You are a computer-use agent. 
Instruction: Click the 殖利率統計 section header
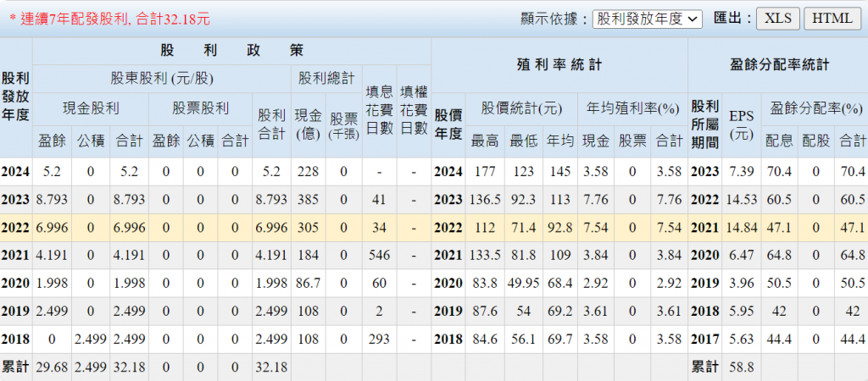coord(559,64)
